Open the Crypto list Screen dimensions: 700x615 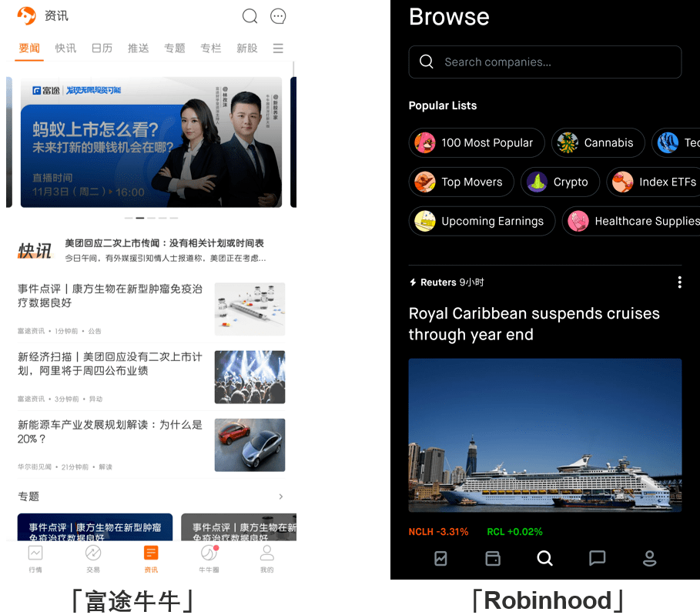(x=560, y=182)
